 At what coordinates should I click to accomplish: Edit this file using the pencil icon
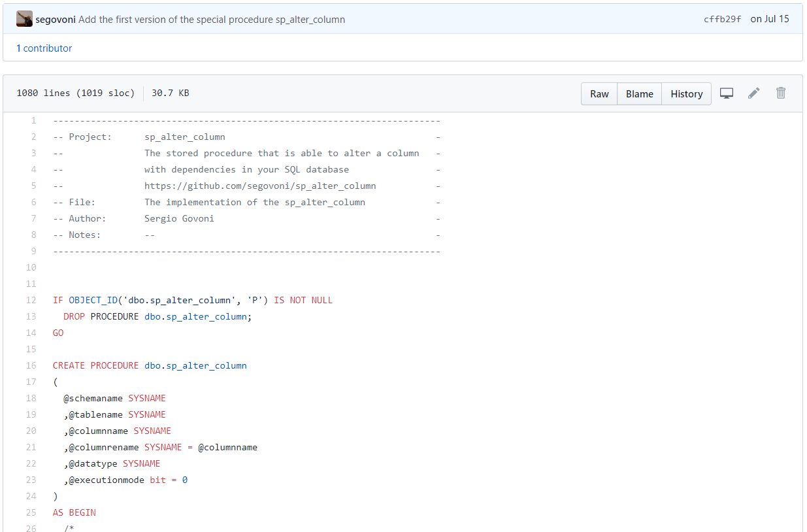[x=753, y=93]
